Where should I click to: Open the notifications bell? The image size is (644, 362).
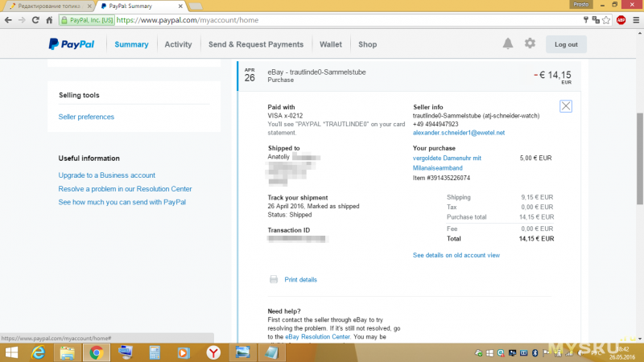[x=508, y=43]
